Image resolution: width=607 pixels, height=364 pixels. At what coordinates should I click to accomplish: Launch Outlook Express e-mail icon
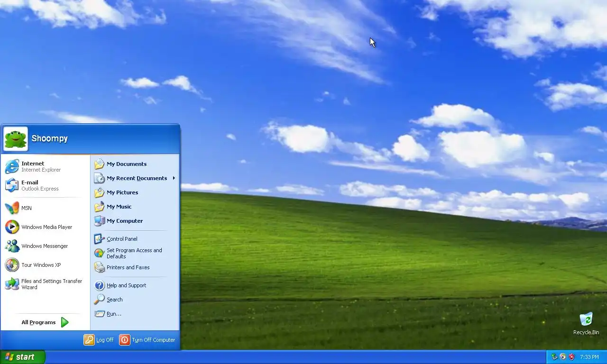12,185
